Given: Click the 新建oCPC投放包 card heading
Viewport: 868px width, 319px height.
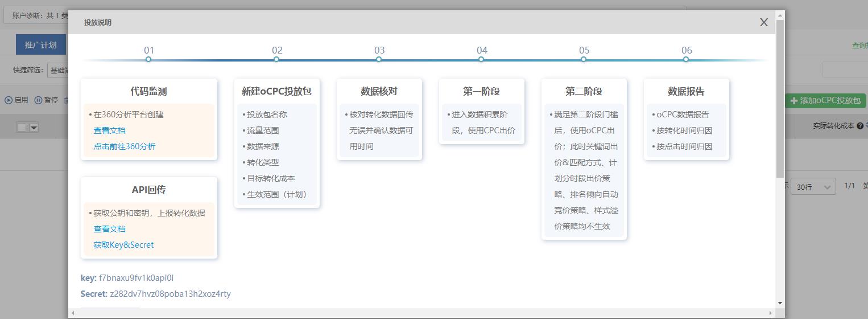Looking at the screenshot, I should click(276, 91).
